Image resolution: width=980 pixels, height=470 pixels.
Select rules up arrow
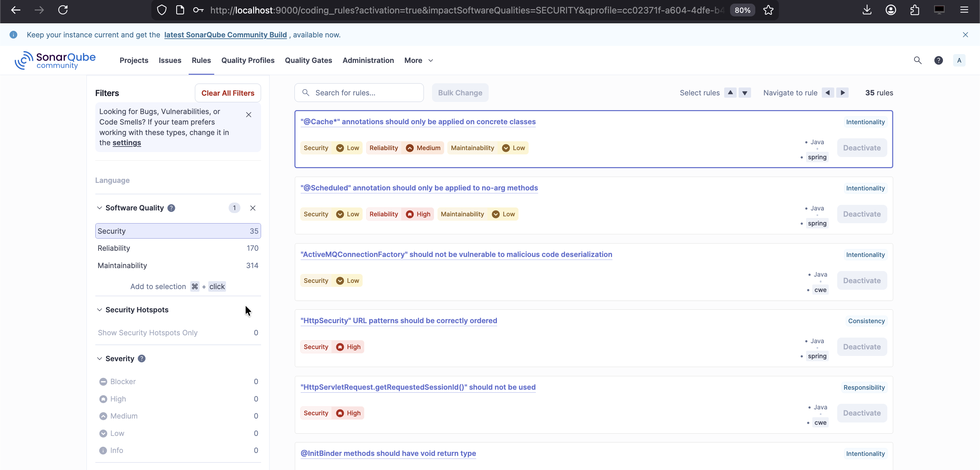(730, 92)
